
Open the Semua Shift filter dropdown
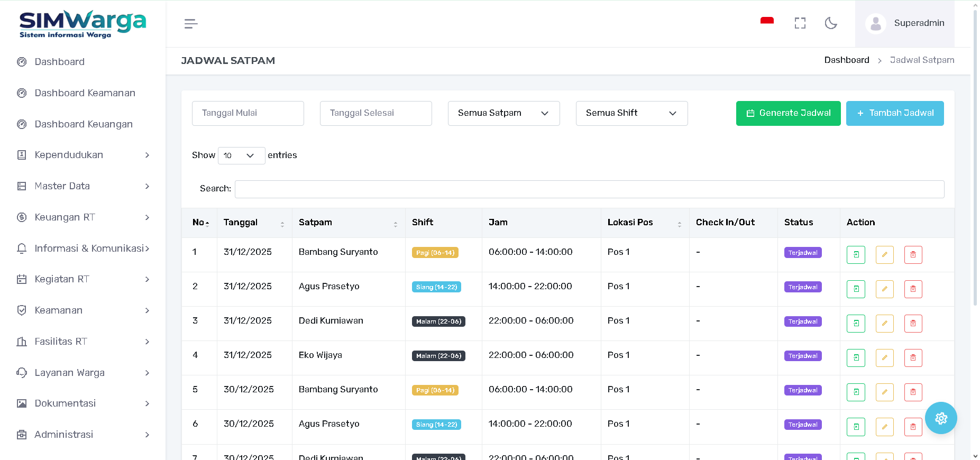point(631,113)
